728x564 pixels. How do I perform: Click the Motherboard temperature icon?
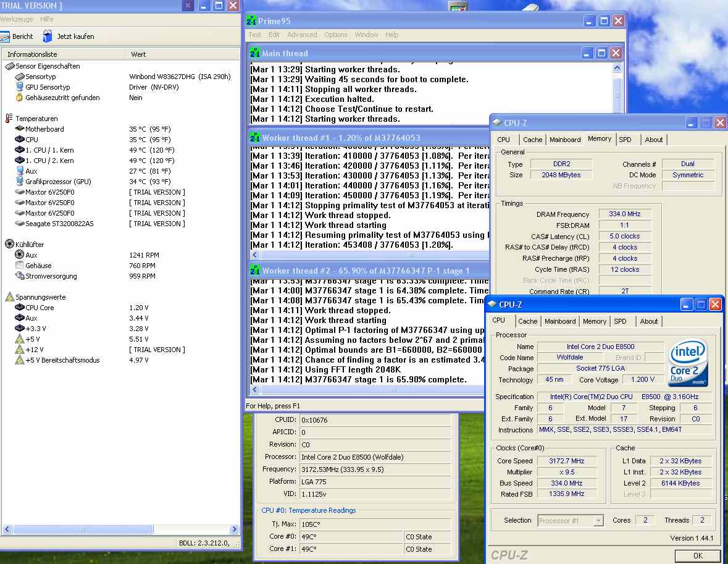(x=20, y=128)
